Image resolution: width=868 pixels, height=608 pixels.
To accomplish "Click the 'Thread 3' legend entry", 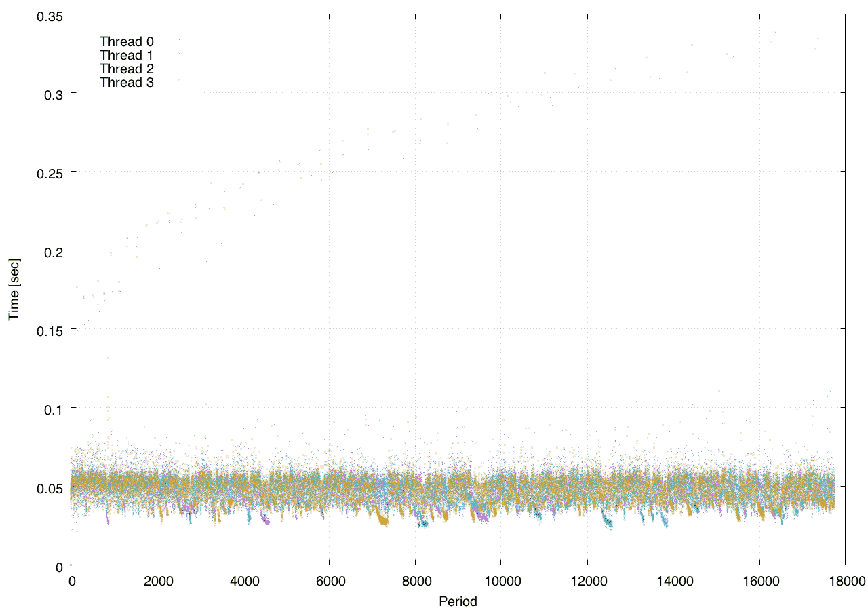I will [127, 82].
